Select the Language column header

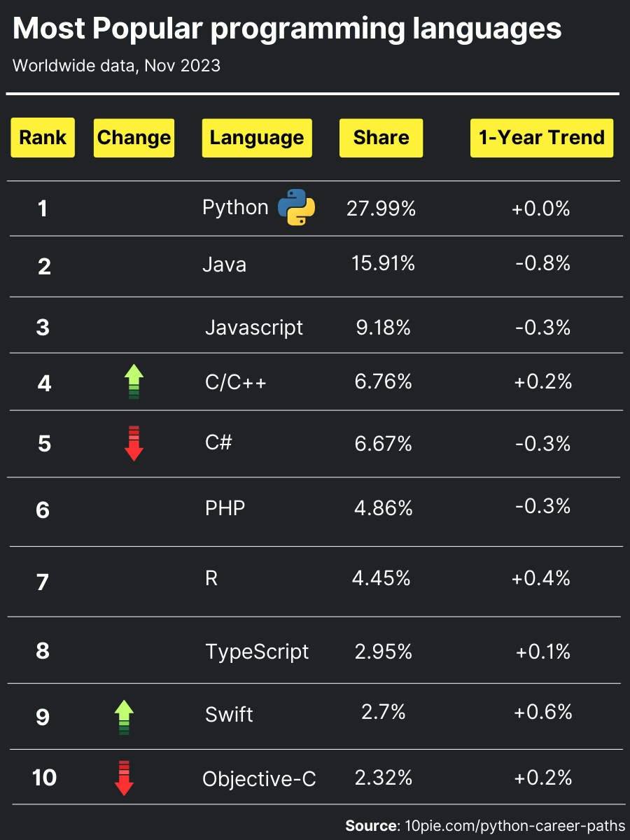tap(257, 138)
